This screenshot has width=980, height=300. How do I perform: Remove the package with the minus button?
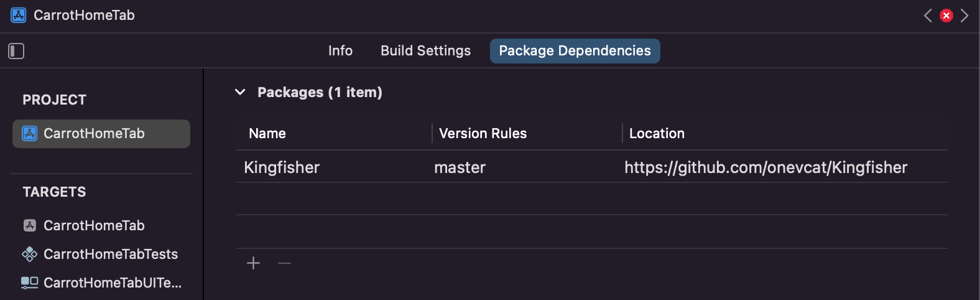coord(284,263)
